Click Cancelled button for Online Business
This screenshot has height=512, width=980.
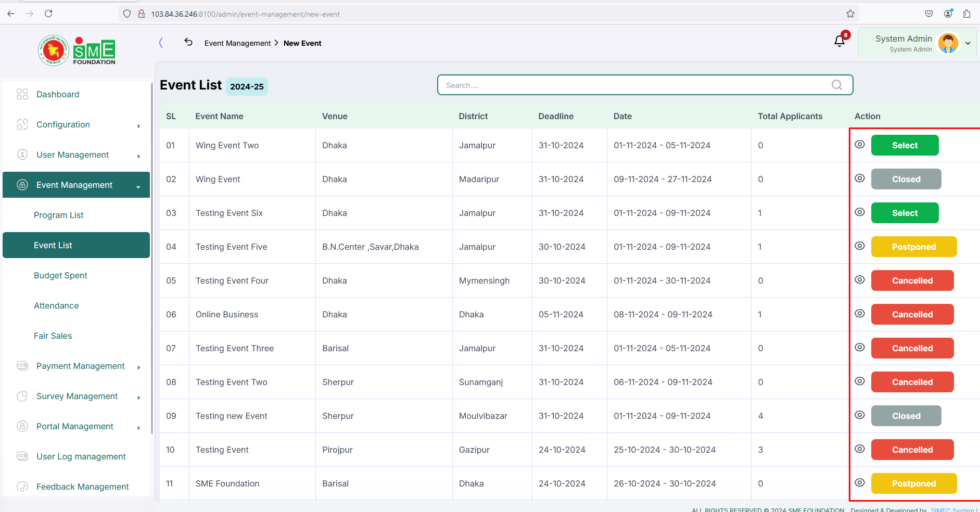[912, 314]
